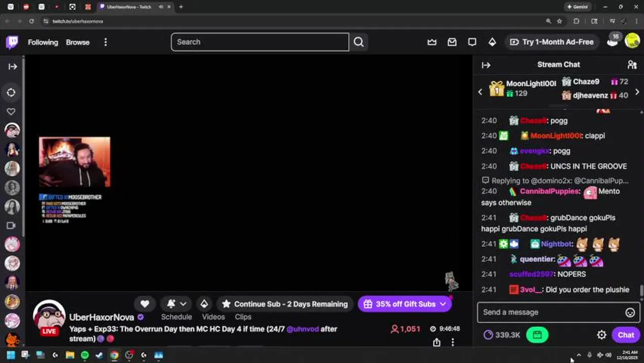Screen dimensions: 644x363
Task: Open the first followed channel avatar in sidebar
Action: [12, 131]
